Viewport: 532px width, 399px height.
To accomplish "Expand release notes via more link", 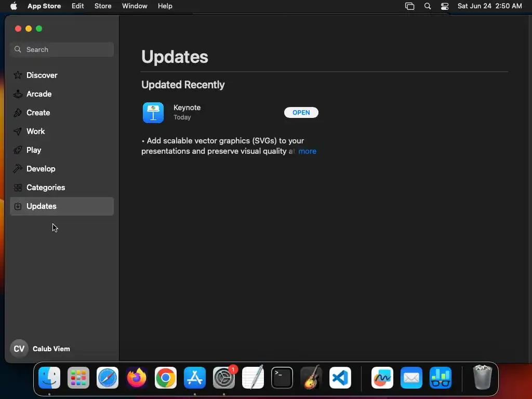I will 308,151.
